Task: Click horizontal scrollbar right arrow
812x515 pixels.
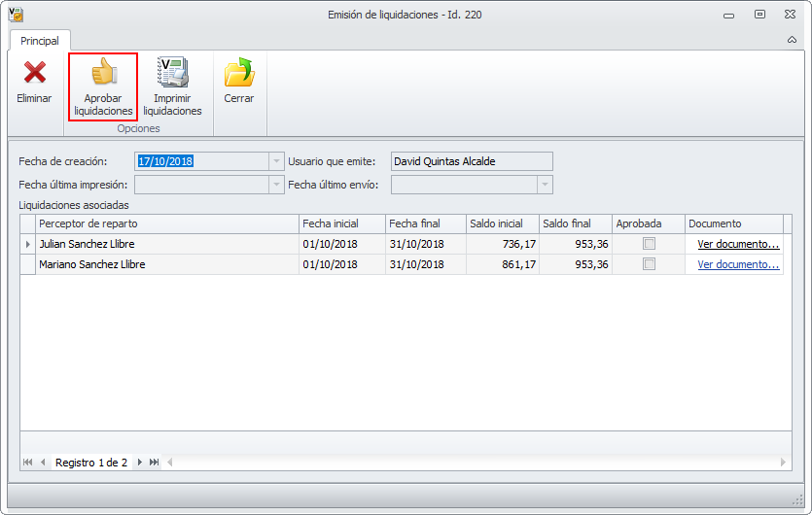Action: pos(783,463)
